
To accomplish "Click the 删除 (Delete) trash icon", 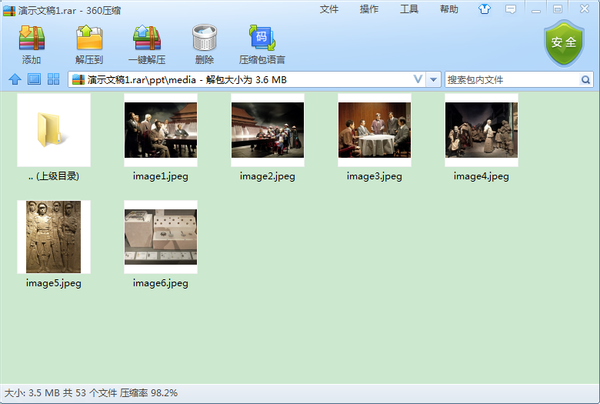I will pos(204,38).
